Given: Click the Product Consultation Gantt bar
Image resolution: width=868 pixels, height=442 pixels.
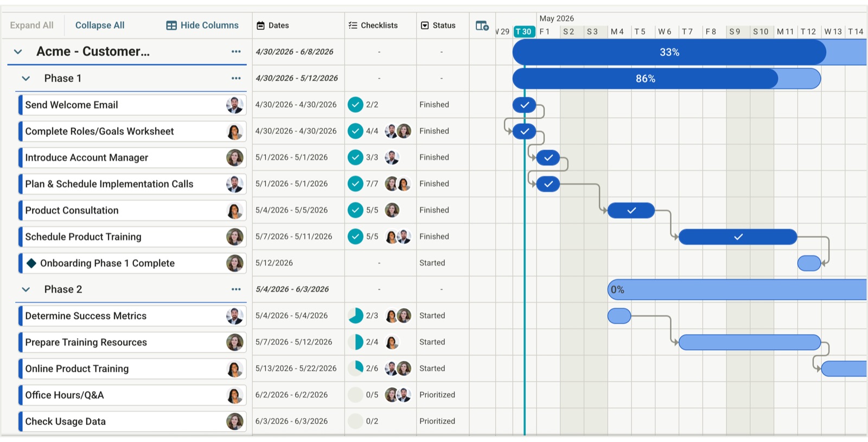Looking at the screenshot, I should 631,210.
